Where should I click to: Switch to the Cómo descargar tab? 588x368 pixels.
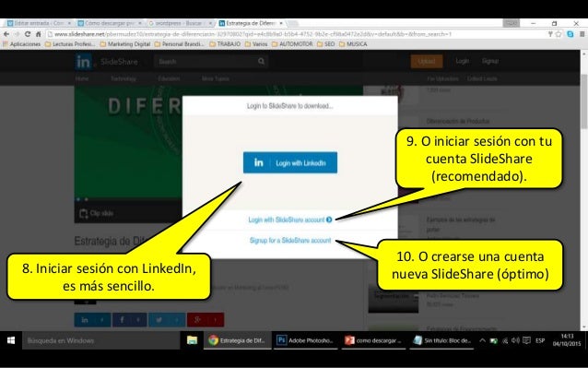point(109,23)
